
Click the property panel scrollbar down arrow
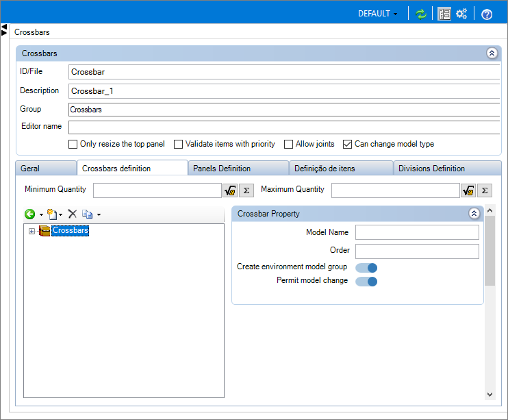490,395
